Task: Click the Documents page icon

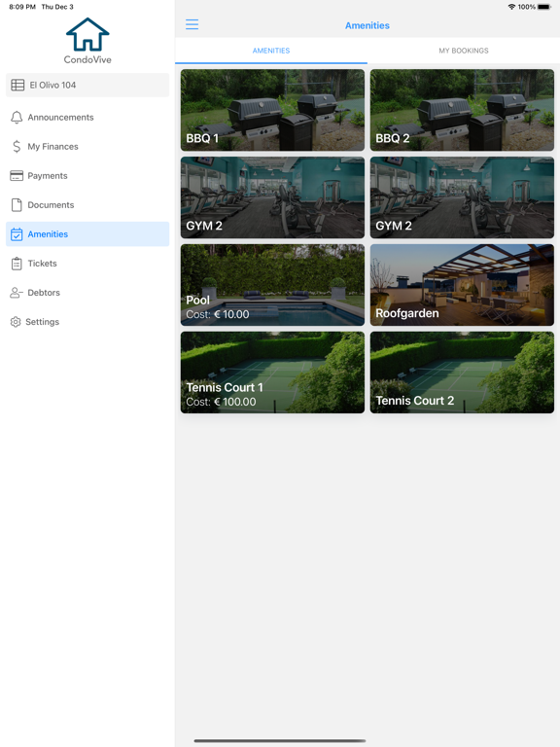Action: (x=17, y=205)
